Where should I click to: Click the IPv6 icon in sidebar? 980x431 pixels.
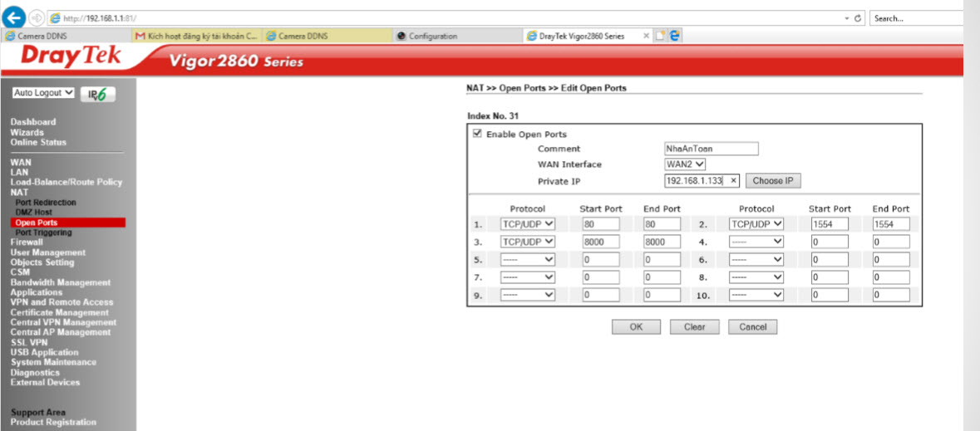[x=97, y=95]
